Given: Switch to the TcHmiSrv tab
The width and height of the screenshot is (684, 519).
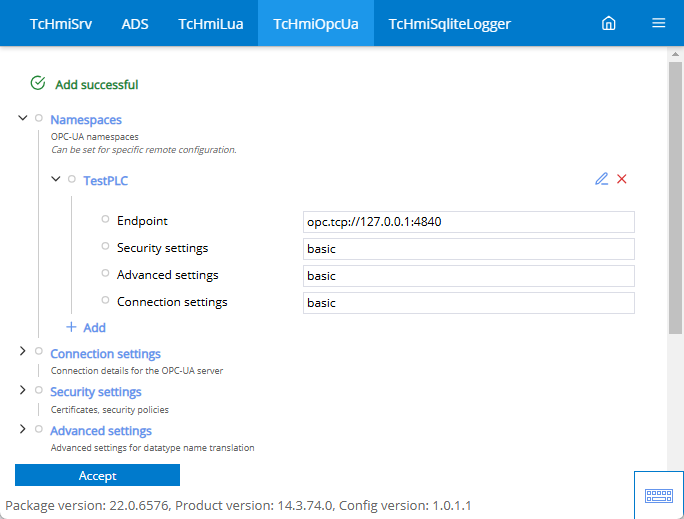Looking at the screenshot, I should (61, 24).
